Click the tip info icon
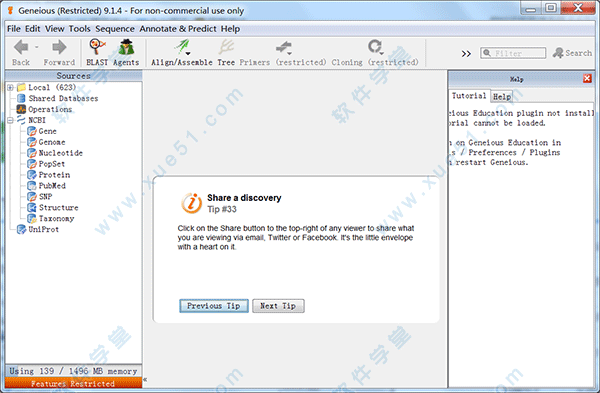This screenshot has width=600, height=393. (191, 203)
